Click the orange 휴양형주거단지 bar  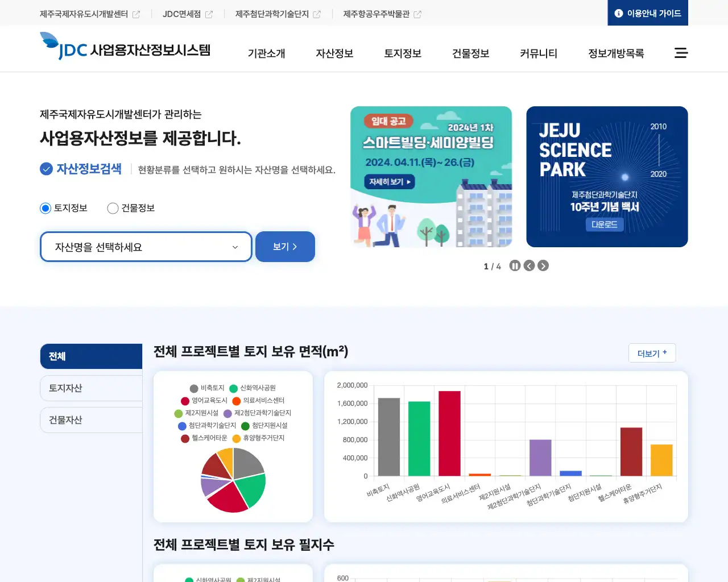tap(661, 460)
